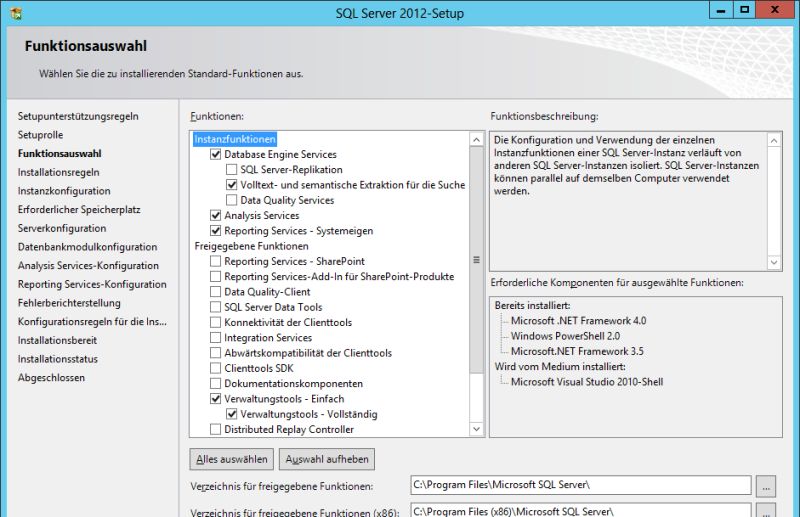The width and height of the screenshot is (800, 517).
Task: Click Windows PowerShell 2.0 entry
Action: pyautogui.click(x=565, y=336)
